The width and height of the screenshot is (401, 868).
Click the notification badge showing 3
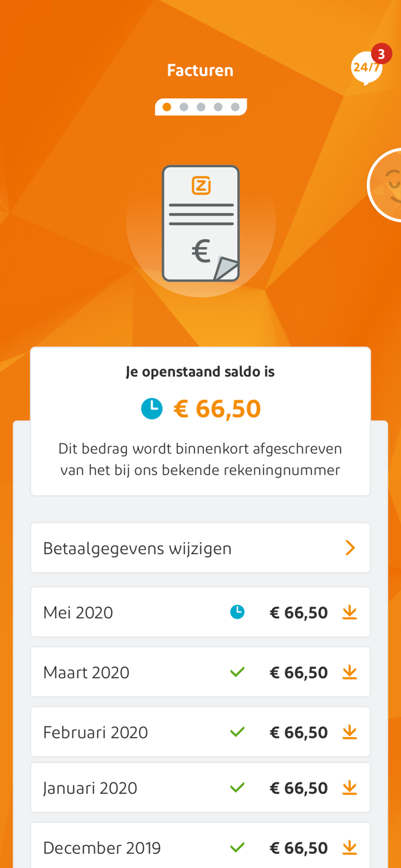click(x=380, y=53)
